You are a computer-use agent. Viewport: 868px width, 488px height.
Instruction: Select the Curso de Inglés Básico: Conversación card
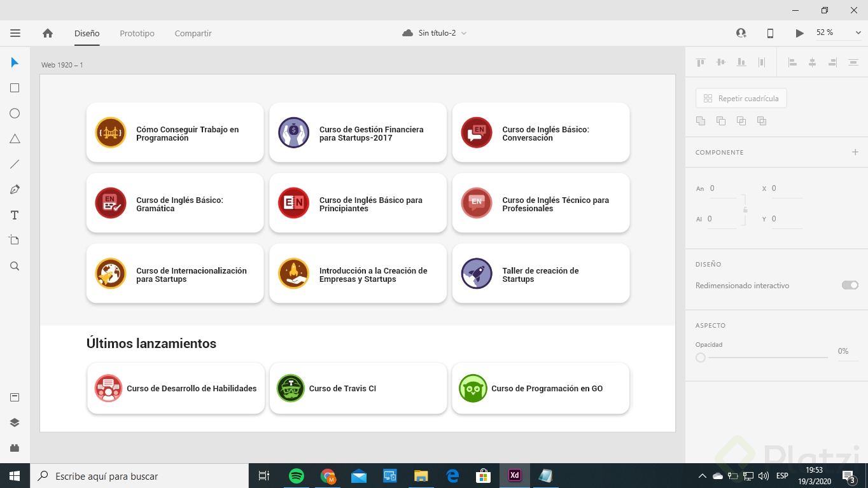[x=541, y=132]
